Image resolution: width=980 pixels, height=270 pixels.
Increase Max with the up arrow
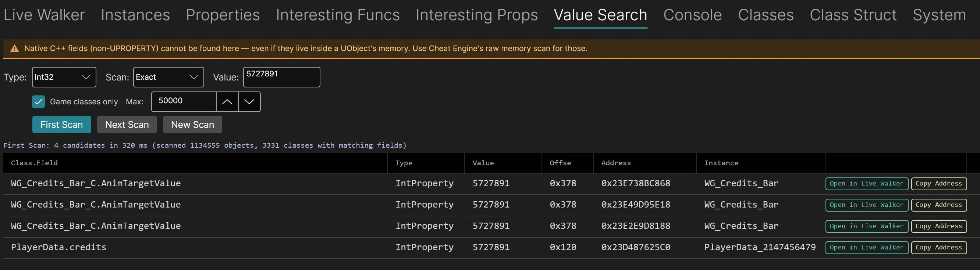tap(227, 102)
